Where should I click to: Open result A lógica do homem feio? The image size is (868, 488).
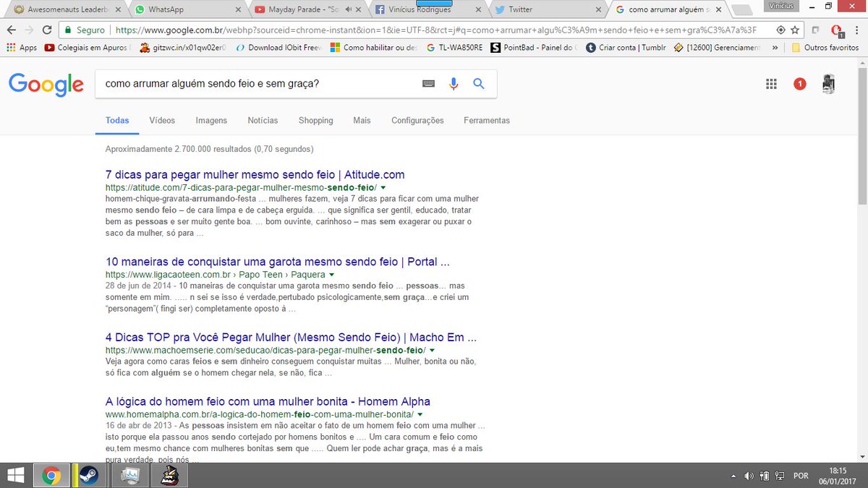coord(268,401)
